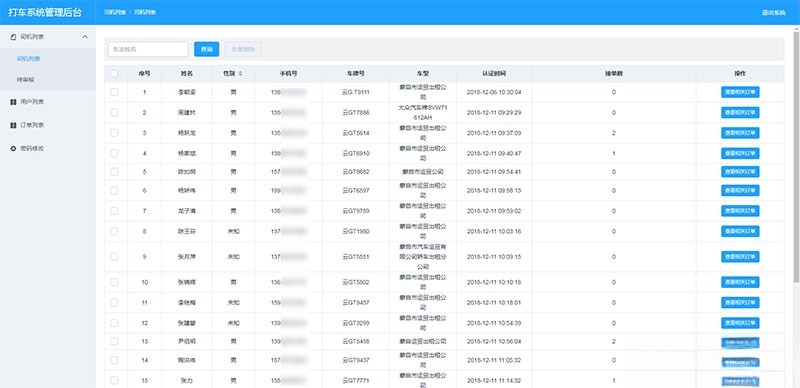Viewport: 800px width, 388px height.
Task: Tick the select-all checkbox in the table header
Action: pos(114,74)
